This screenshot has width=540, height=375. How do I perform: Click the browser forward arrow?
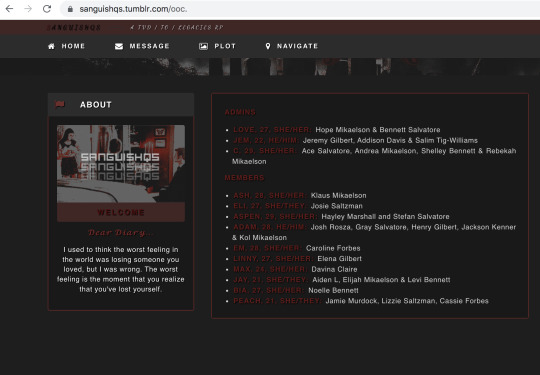click(x=28, y=9)
